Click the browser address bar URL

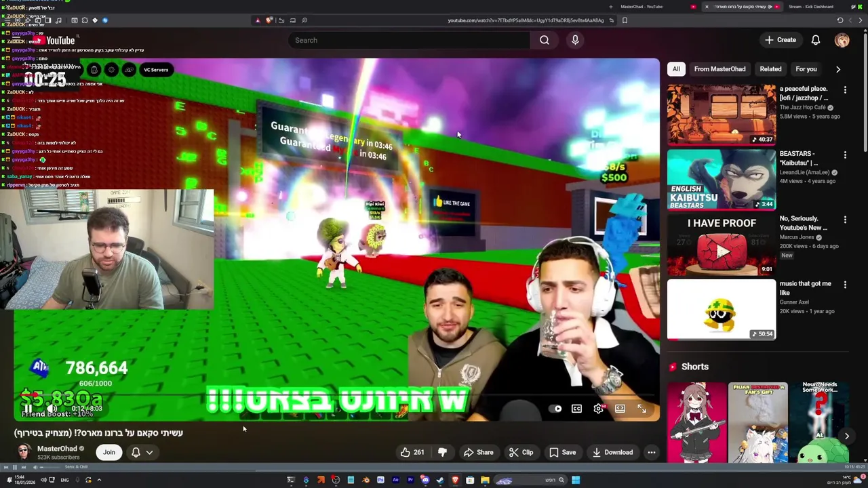(x=526, y=20)
